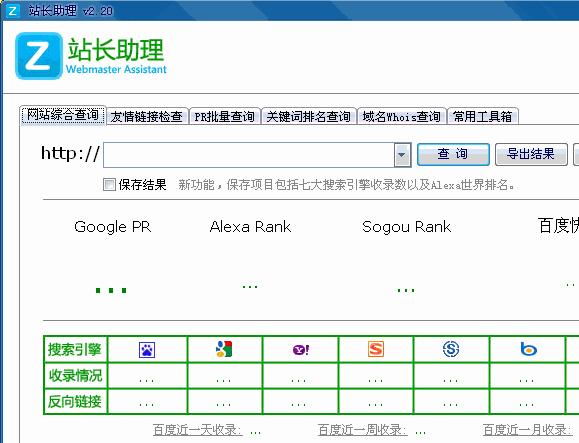The image size is (579, 443).
Task: Click the Yahoo search engine icon
Action: [301, 349]
